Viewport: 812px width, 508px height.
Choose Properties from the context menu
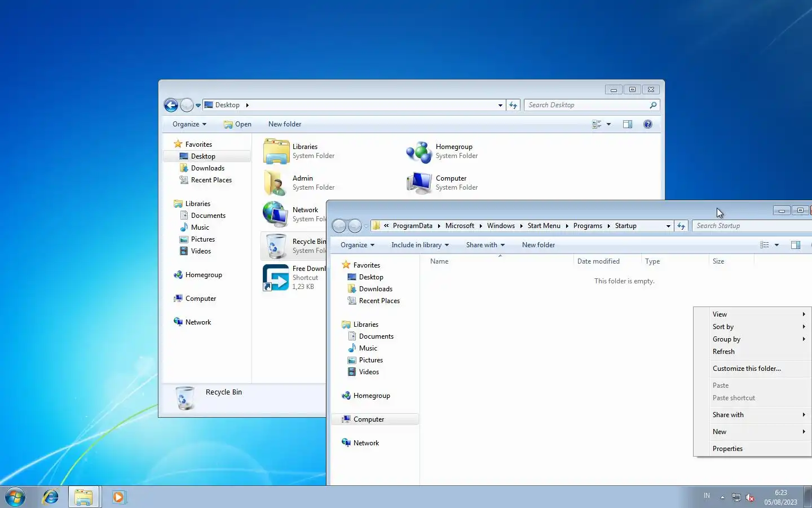click(753, 449)
